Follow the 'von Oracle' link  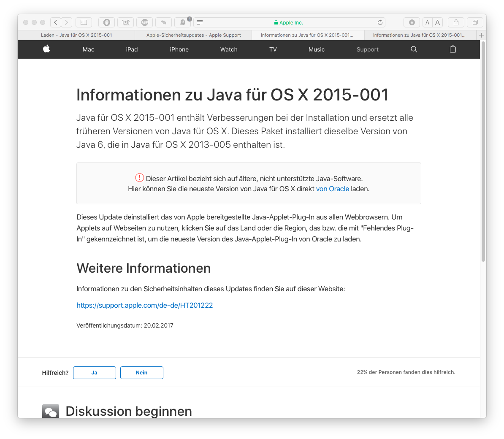(332, 189)
